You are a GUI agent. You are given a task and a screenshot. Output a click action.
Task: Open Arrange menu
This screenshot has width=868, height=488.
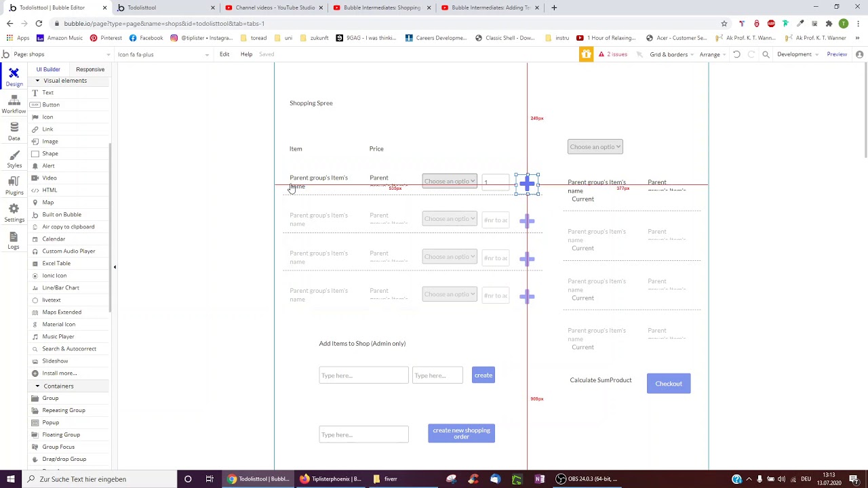(x=712, y=54)
